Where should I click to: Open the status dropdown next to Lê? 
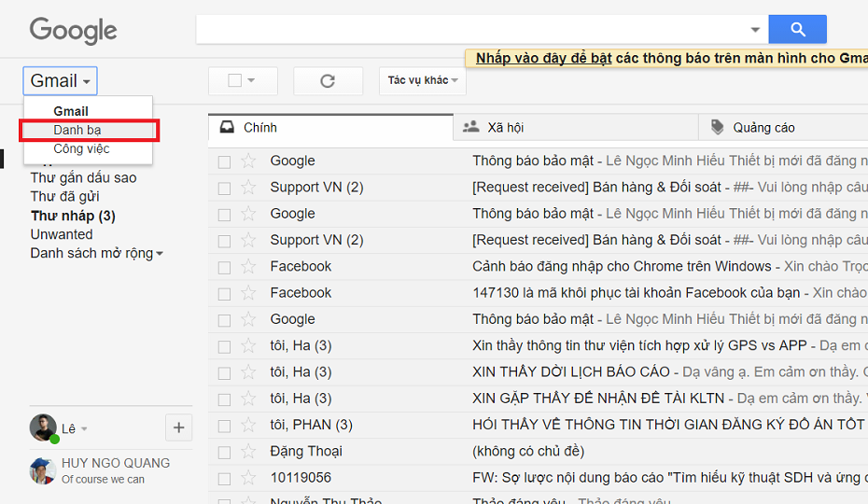coord(84,428)
